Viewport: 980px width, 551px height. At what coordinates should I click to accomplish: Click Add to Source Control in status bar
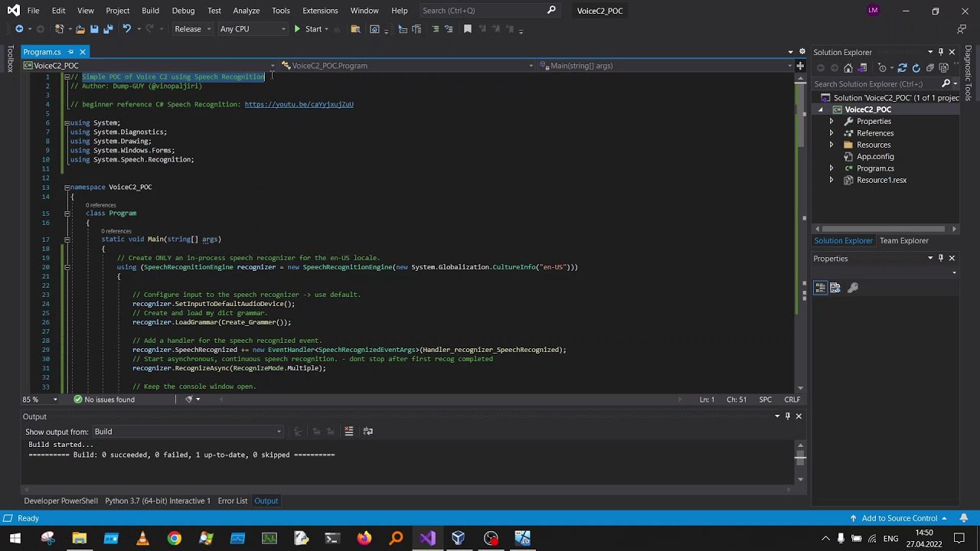899,518
